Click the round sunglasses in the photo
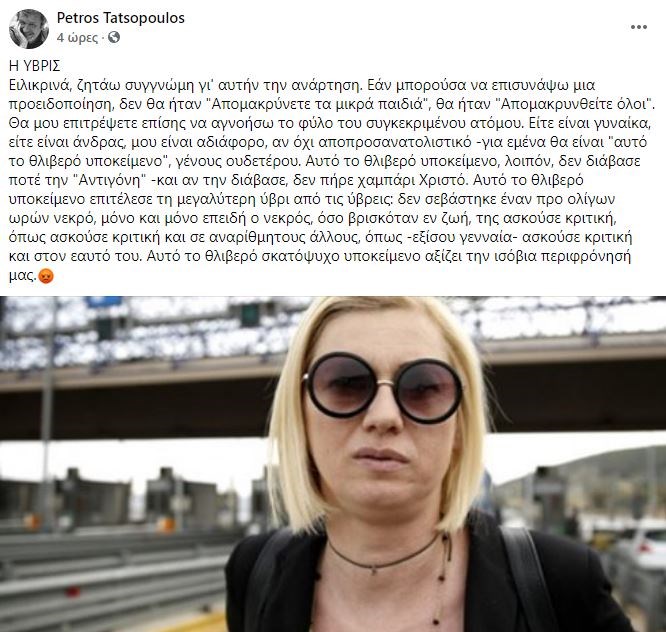The width and height of the screenshot is (666, 632). [x=383, y=387]
